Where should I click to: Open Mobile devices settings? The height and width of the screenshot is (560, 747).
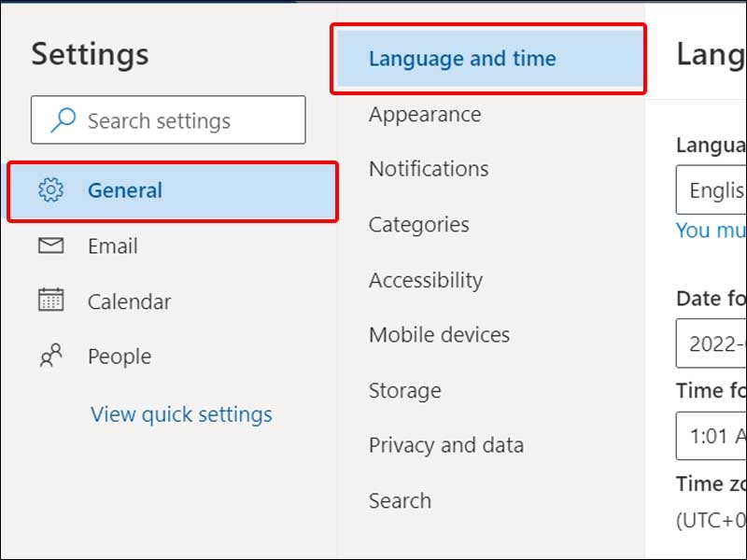pos(439,334)
